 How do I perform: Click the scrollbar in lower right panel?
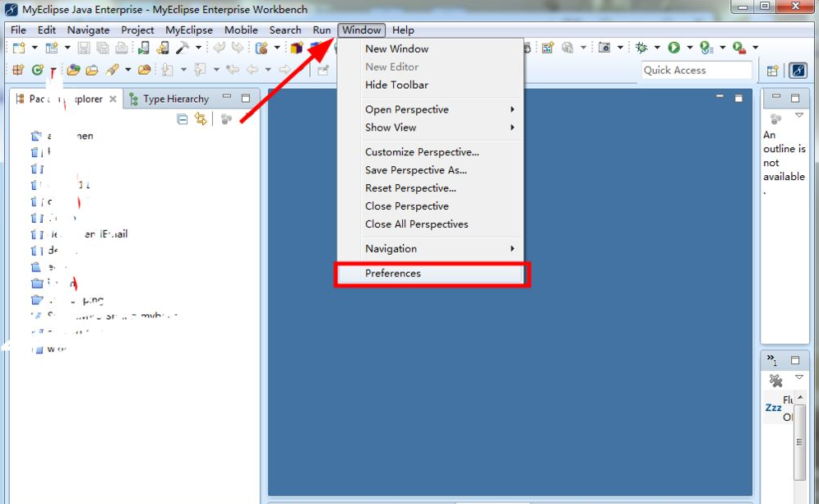pos(799,442)
